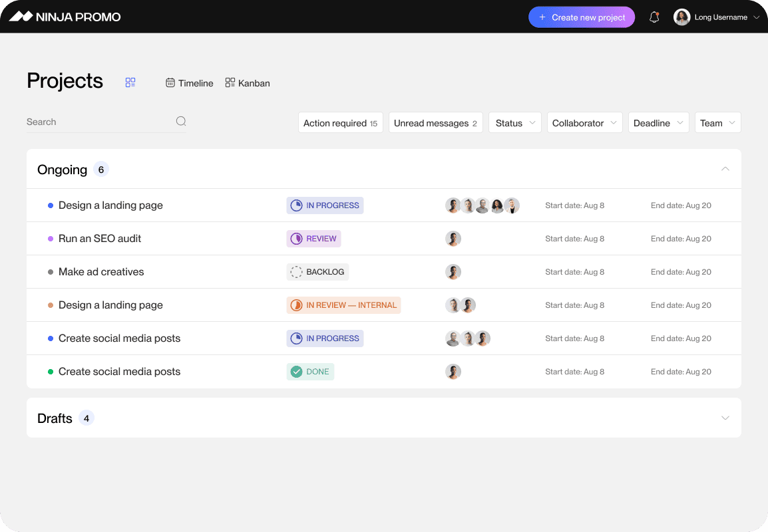The image size is (768, 532).
Task: Expand the Drafts section
Action: (x=725, y=418)
